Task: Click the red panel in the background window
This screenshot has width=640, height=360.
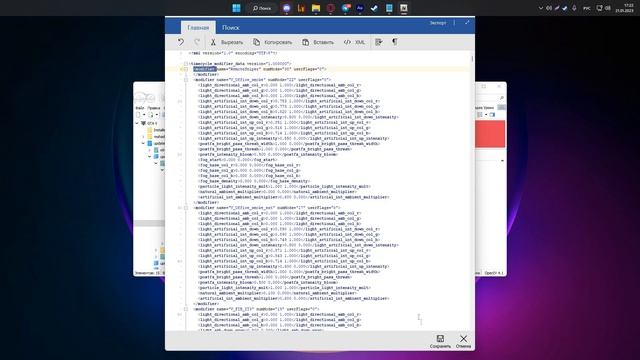Action: tap(490, 133)
